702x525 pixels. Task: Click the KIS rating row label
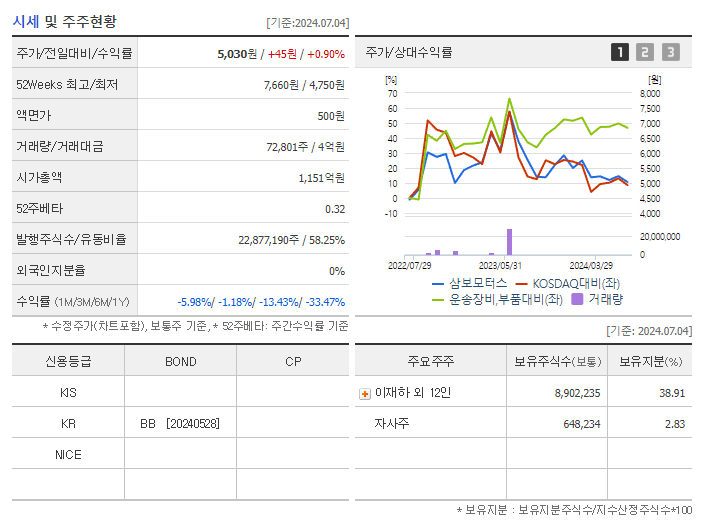coord(68,393)
